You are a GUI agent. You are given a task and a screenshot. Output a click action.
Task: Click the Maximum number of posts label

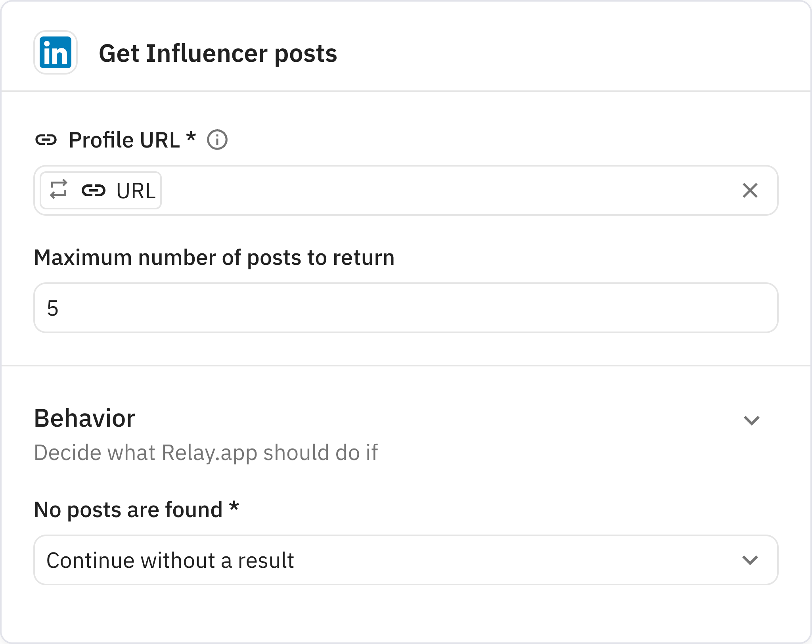click(214, 257)
